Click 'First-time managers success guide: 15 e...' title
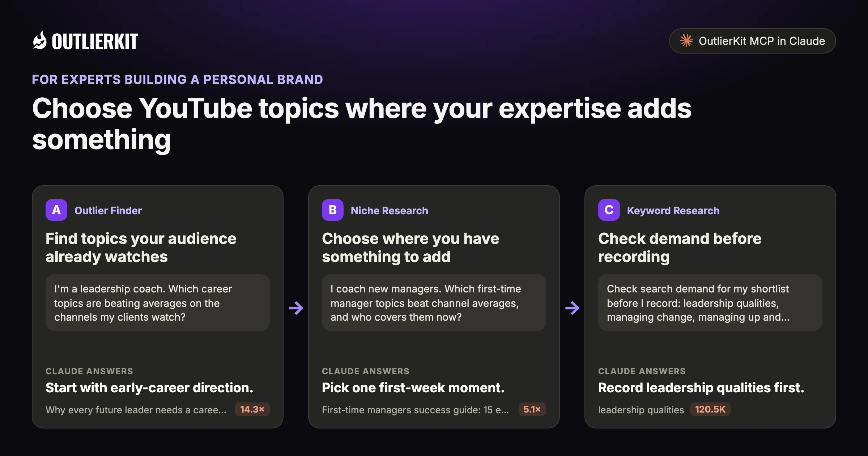 click(416, 410)
